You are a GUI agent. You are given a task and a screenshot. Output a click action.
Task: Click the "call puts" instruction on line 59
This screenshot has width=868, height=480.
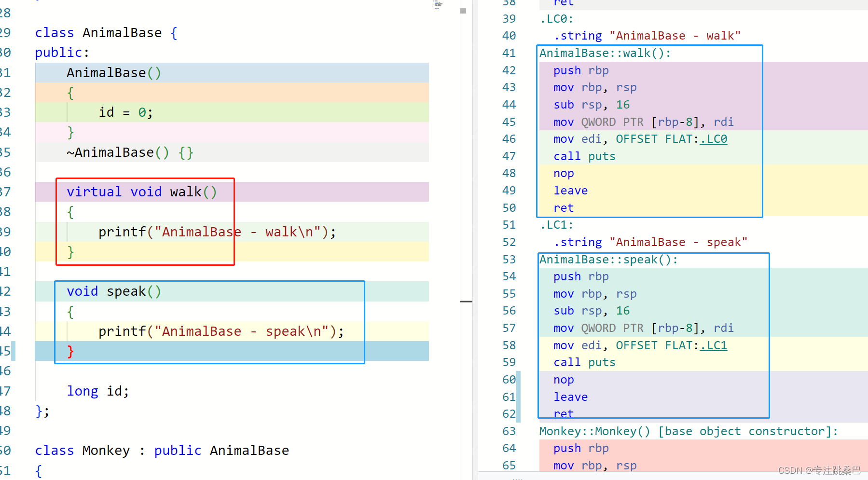(584, 363)
